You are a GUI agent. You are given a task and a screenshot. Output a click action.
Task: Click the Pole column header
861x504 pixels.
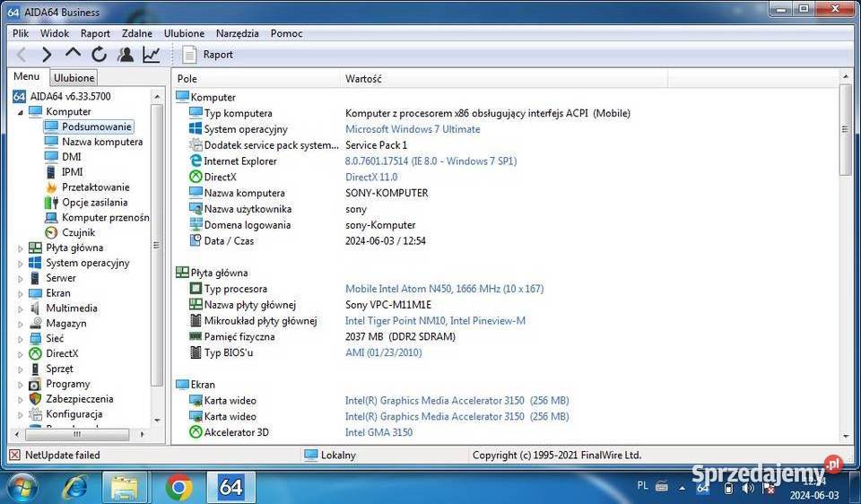pyautogui.click(x=256, y=79)
